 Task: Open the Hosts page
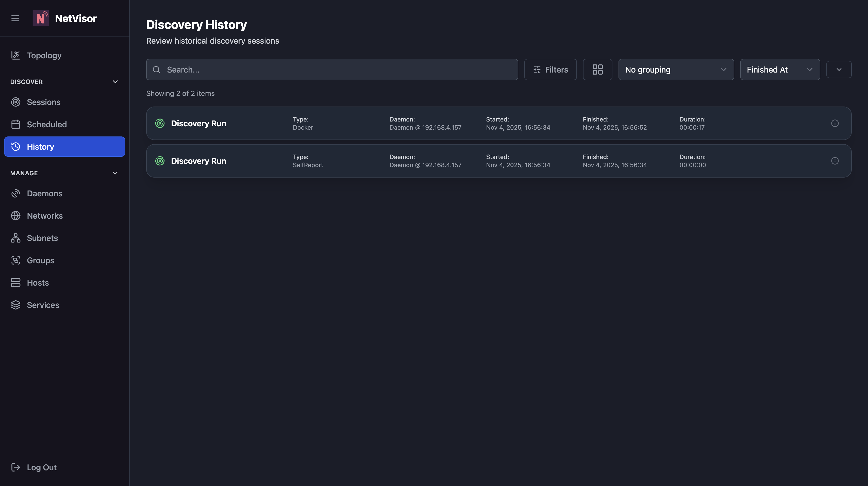[65, 283]
